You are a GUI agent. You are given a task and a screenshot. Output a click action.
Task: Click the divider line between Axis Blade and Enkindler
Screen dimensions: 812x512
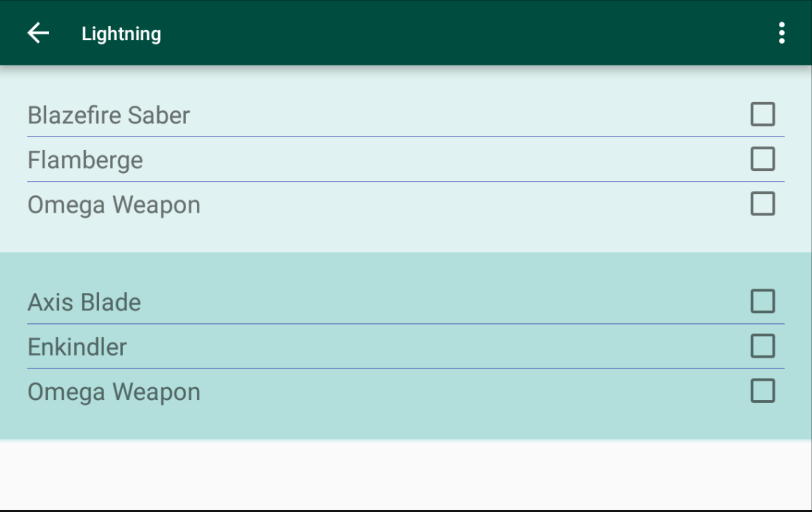click(x=406, y=324)
